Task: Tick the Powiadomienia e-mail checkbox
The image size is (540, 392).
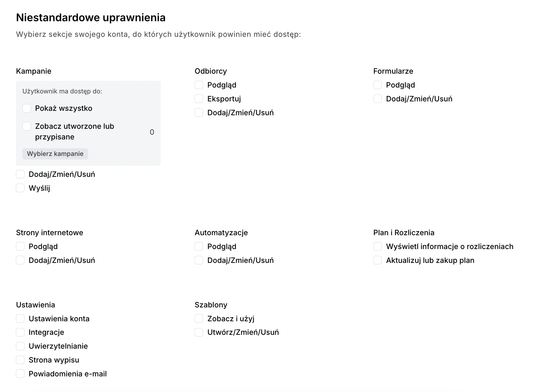Action: [x=20, y=374]
